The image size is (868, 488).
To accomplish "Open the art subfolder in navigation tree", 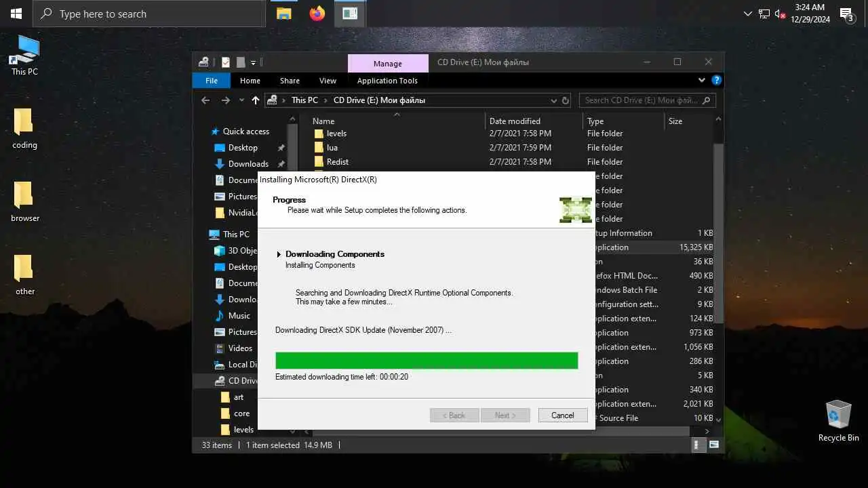I will coord(239,397).
